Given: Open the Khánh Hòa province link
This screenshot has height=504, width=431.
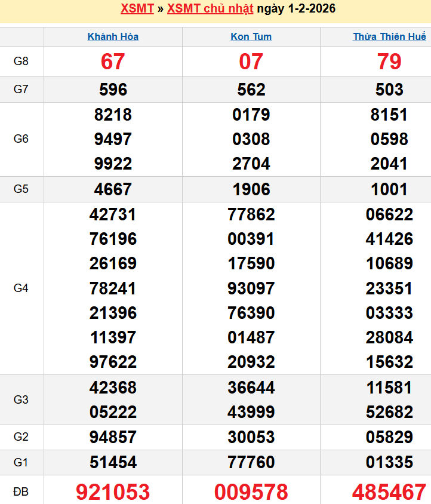Looking at the screenshot, I should coord(113,36).
